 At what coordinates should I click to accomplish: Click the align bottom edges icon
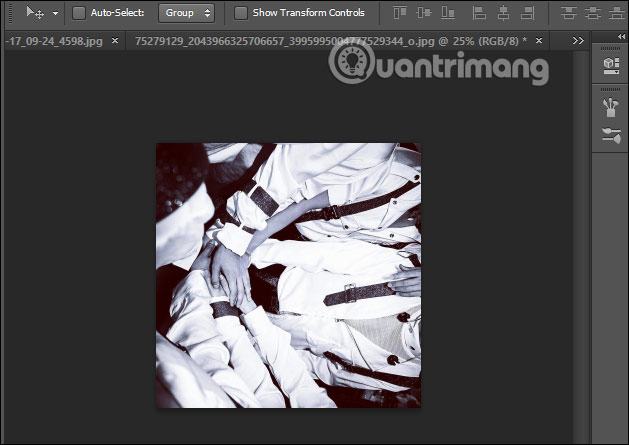click(x=448, y=13)
